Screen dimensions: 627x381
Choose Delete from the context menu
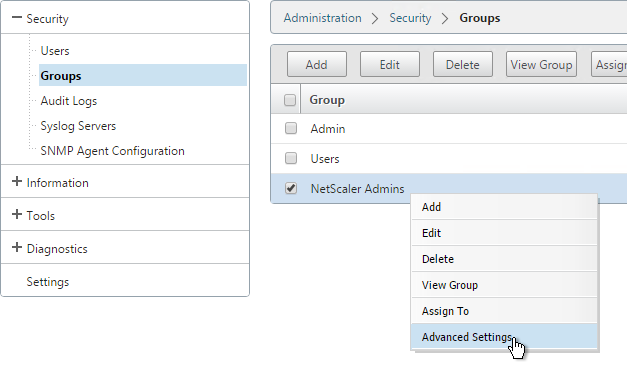504,259
